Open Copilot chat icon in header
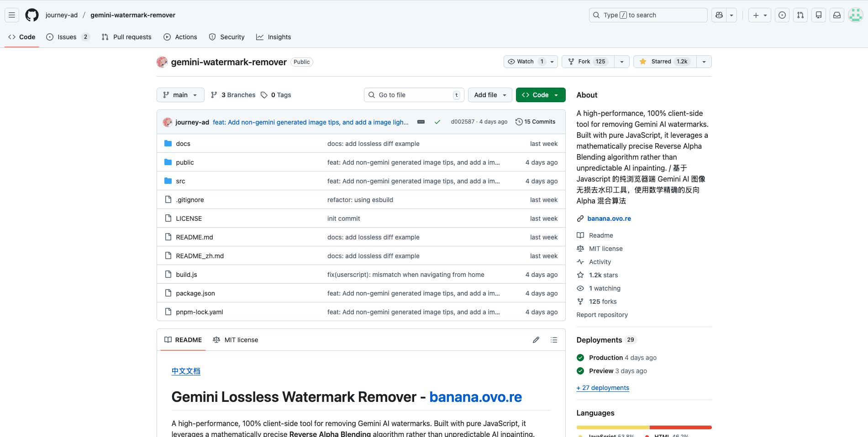 pyautogui.click(x=719, y=15)
